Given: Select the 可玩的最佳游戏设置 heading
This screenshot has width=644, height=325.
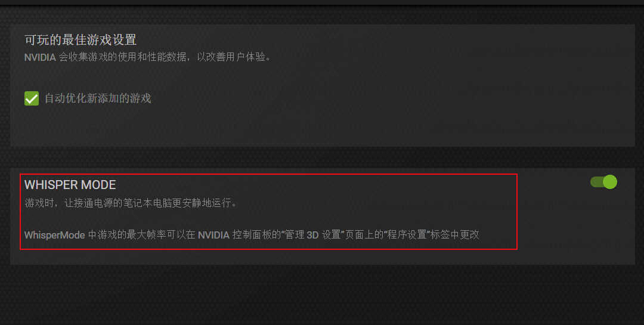Looking at the screenshot, I should (x=80, y=40).
